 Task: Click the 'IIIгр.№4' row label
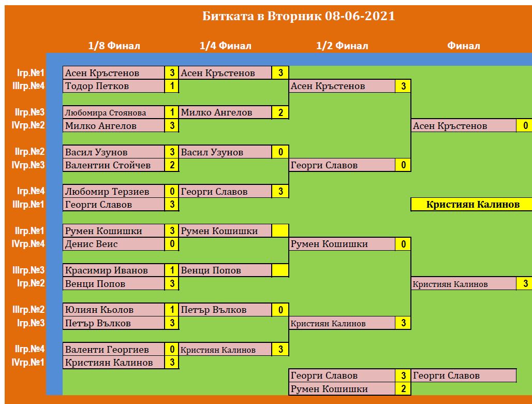click(28, 86)
